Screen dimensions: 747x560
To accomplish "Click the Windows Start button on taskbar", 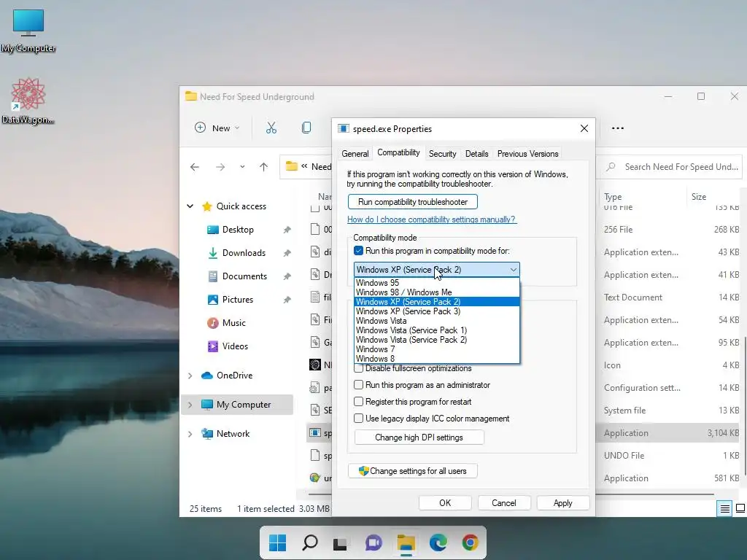I will 277,542.
